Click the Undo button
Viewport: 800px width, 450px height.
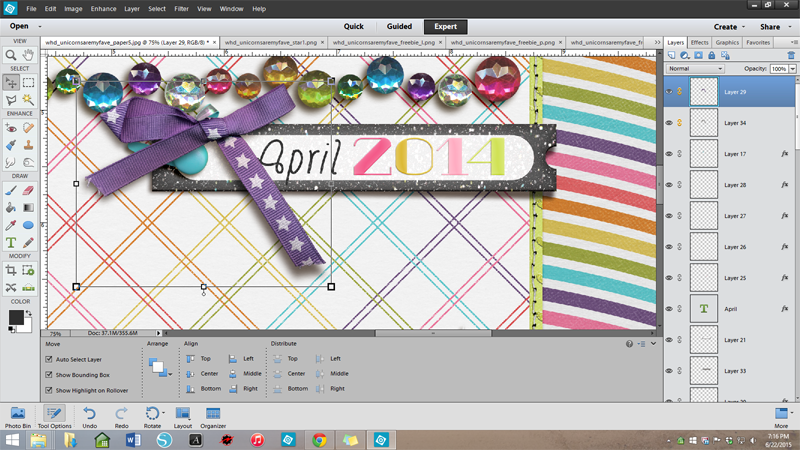(89, 416)
